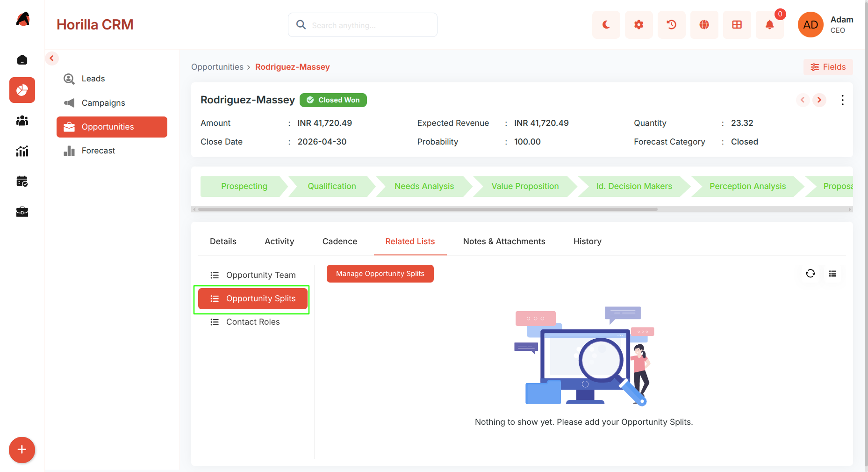This screenshot has height=472, width=868.
Task: Open the three-dot more options menu
Action: tap(842, 100)
